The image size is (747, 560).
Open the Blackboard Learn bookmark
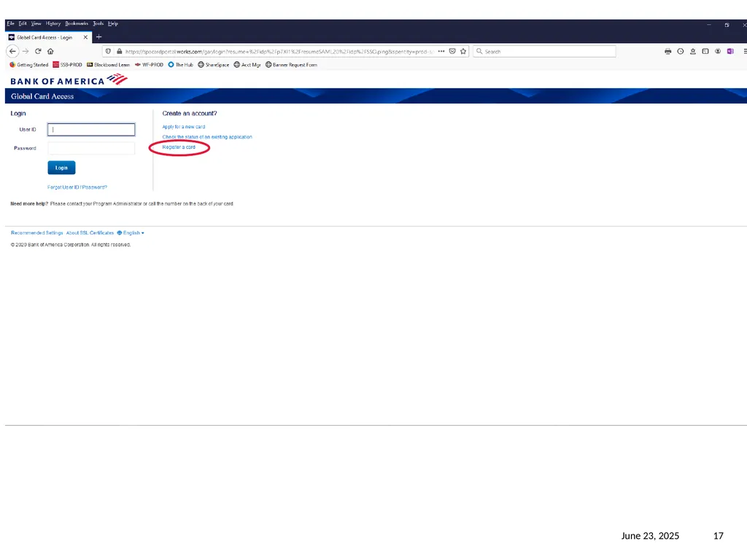(x=108, y=65)
